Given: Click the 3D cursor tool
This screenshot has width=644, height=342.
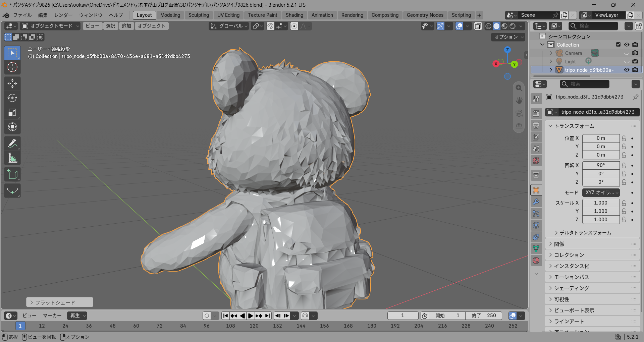Looking at the screenshot, I should 12,67.
